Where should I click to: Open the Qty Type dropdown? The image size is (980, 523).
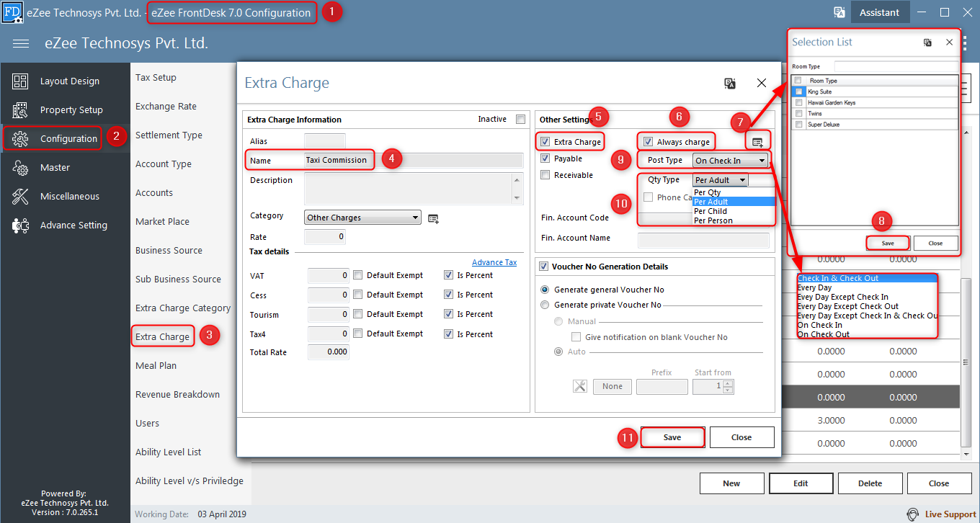[x=720, y=180]
